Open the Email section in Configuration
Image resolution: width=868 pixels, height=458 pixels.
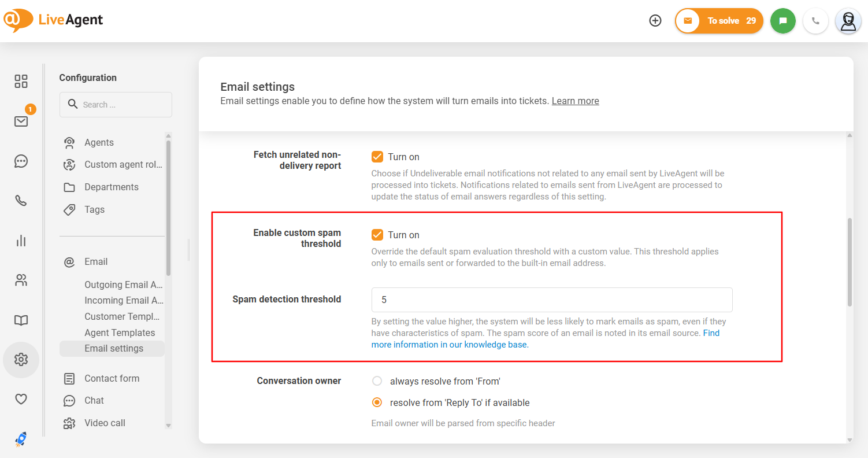95,261
